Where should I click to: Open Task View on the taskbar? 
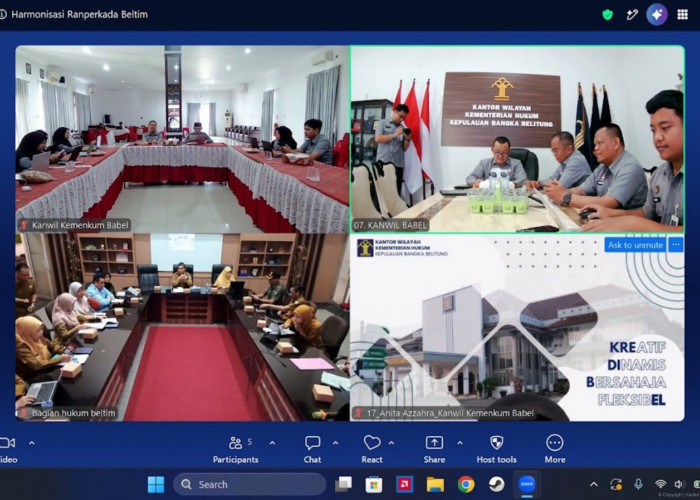(344, 484)
